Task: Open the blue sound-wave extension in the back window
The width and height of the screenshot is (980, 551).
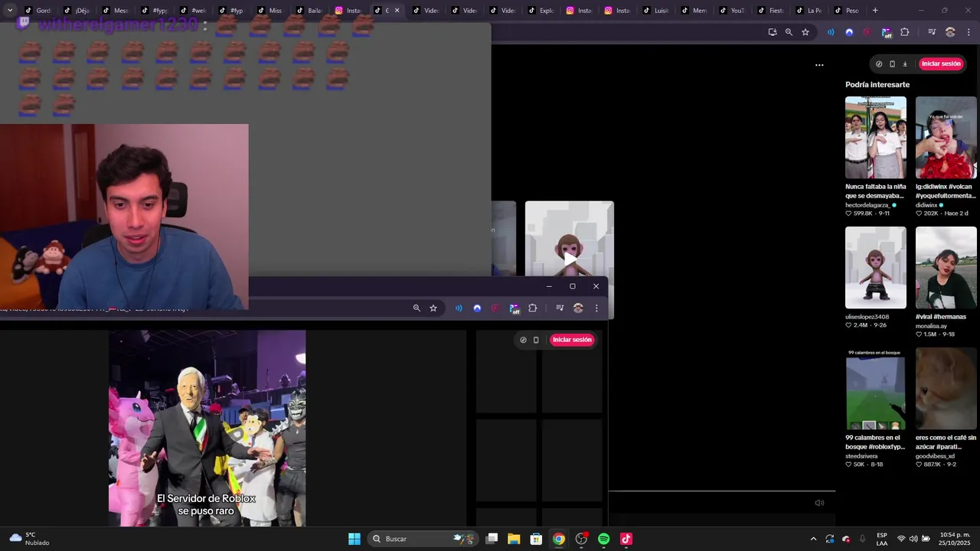Action: tap(831, 32)
